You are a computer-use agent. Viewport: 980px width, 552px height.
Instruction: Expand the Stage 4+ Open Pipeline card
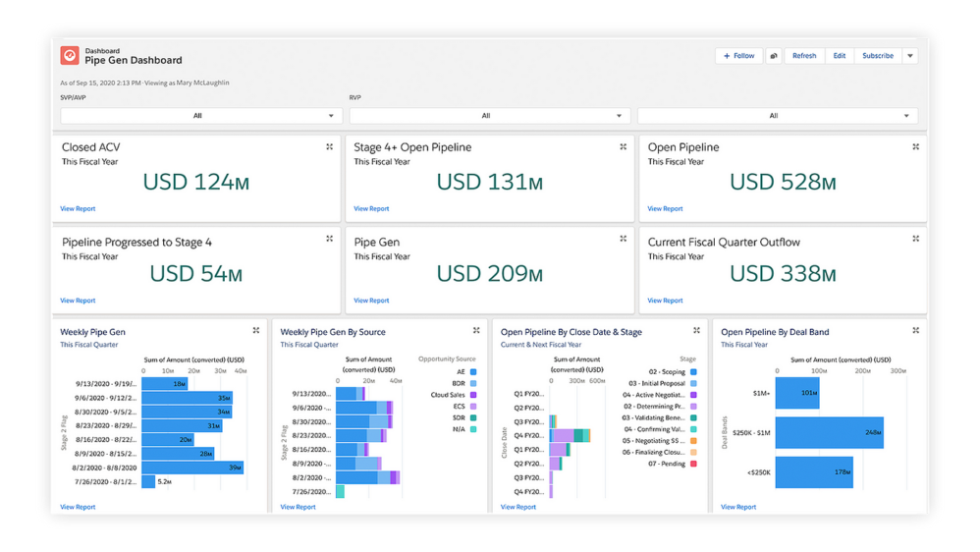624,147
